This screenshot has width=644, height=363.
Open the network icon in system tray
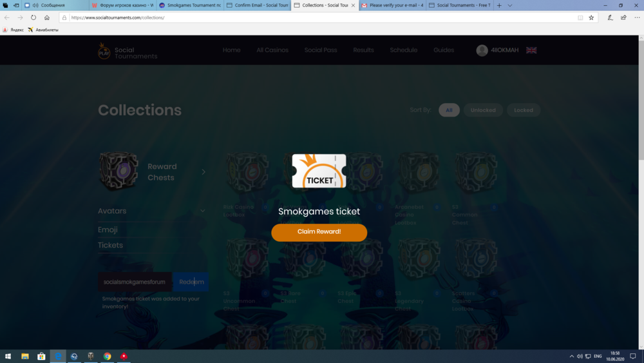tap(588, 357)
